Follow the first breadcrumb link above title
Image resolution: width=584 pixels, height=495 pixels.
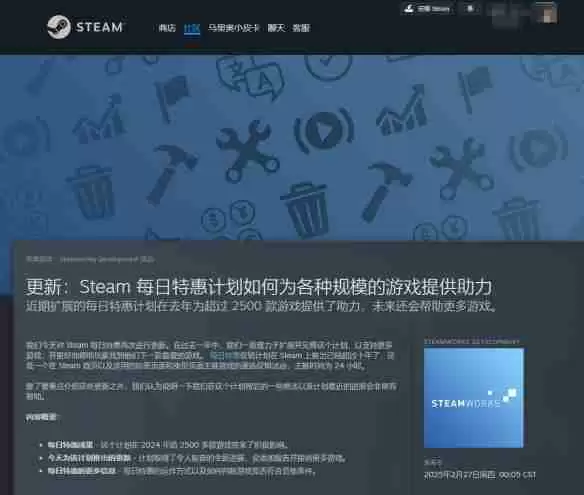(x=39, y=259)
